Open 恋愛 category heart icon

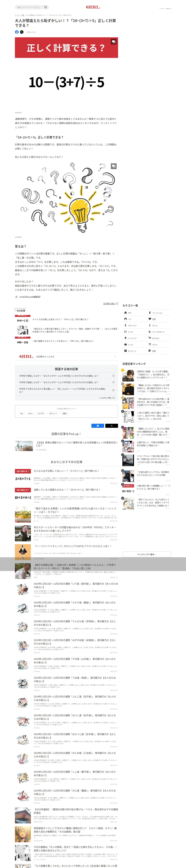[x=150, y=319]
